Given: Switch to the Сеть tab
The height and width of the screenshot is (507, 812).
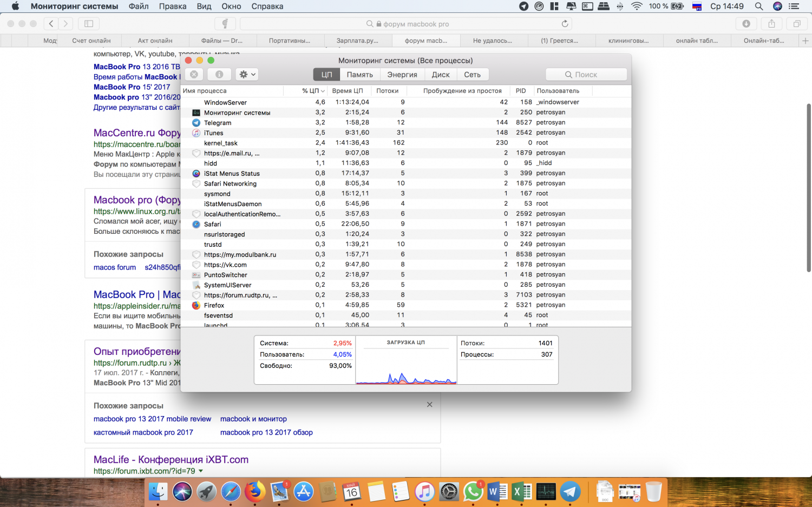Looking at the screenshot, I should pos(473,75).
